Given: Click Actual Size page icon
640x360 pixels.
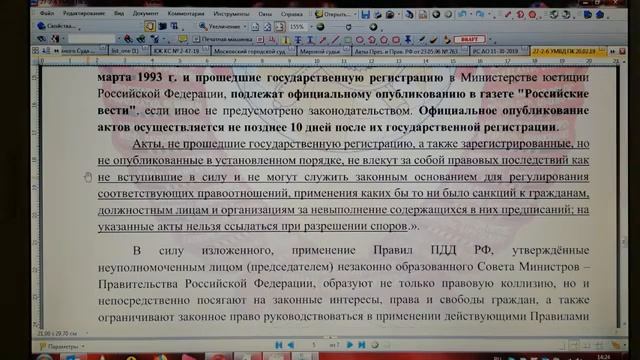Looking at the screenshot, I should pos(255,27).
